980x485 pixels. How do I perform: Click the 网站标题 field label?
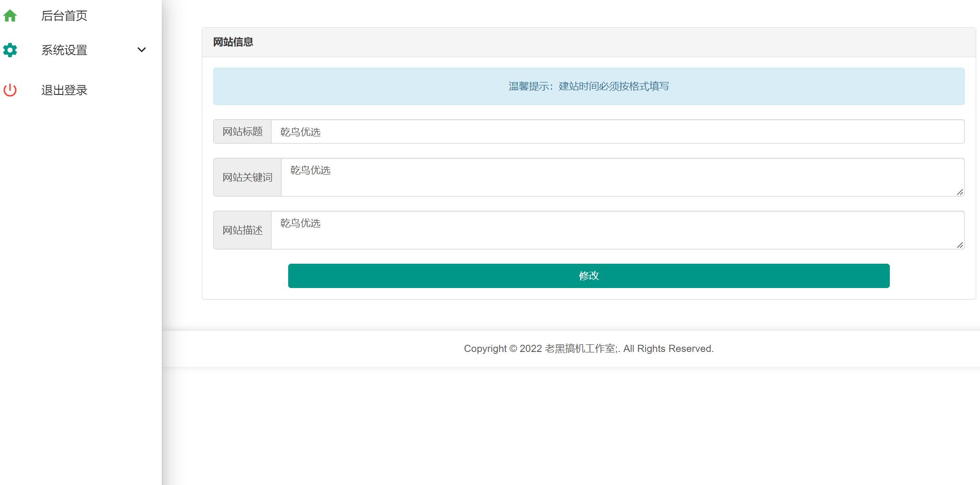point(242,132)
